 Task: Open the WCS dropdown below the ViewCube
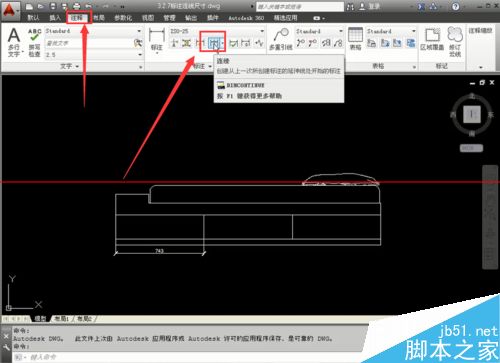[x=471, y=148]
